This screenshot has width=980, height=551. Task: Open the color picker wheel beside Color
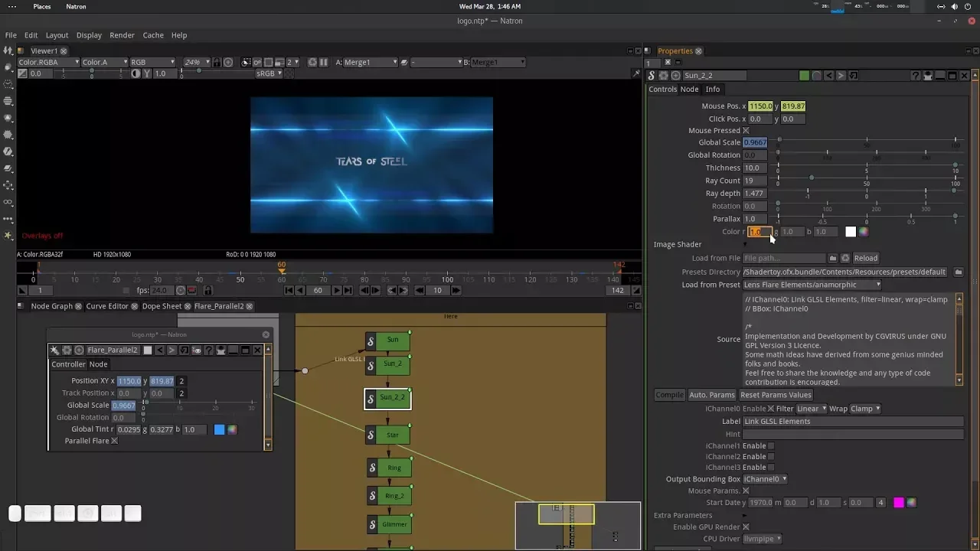(x=864, y=232)
